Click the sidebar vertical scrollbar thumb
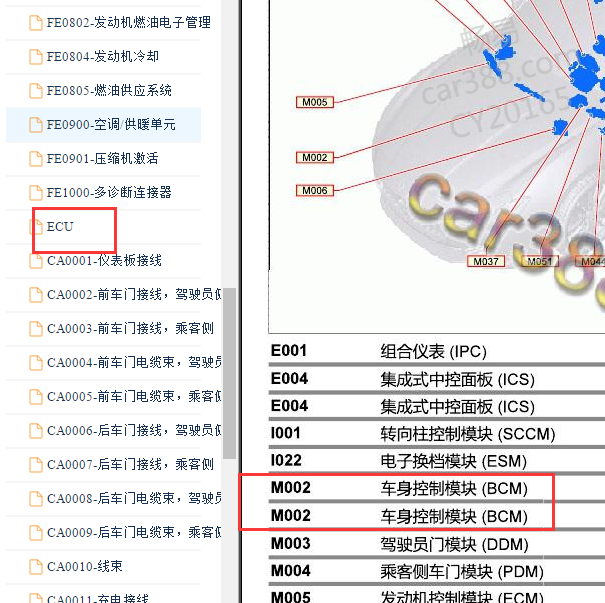This screenshot has height=603, width=605. (230, 373)
